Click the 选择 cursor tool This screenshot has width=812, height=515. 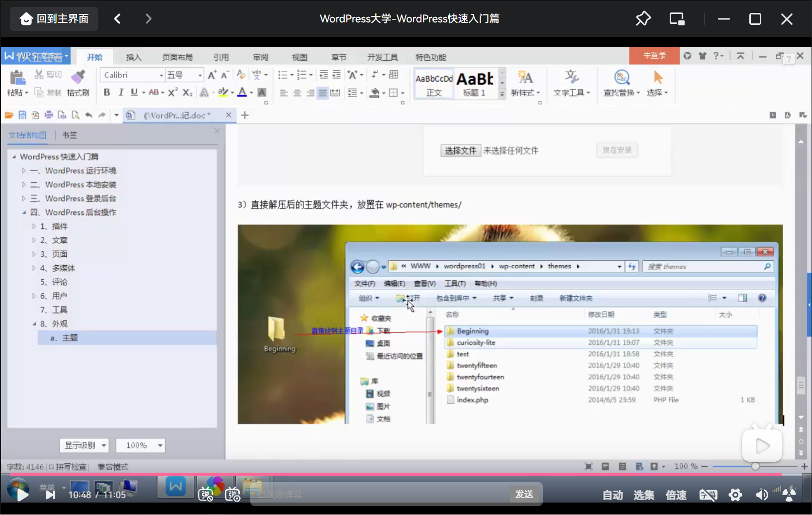click(x=658, y=83)
